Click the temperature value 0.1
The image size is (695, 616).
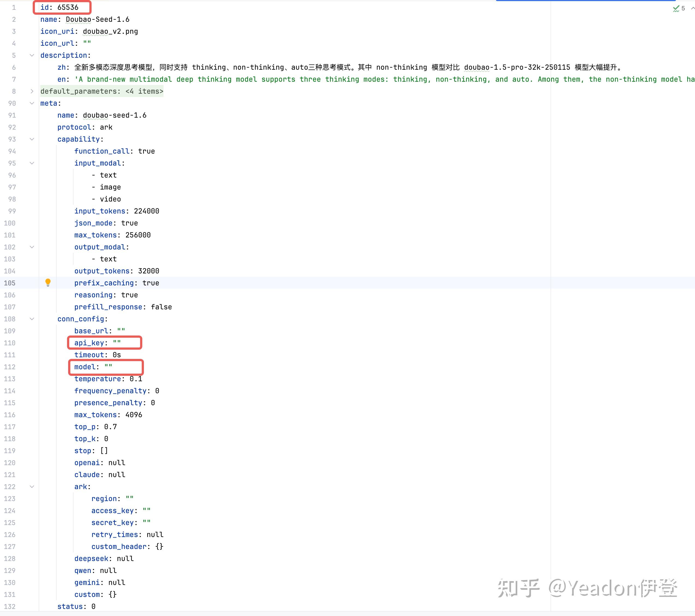(x=136, y=379)
